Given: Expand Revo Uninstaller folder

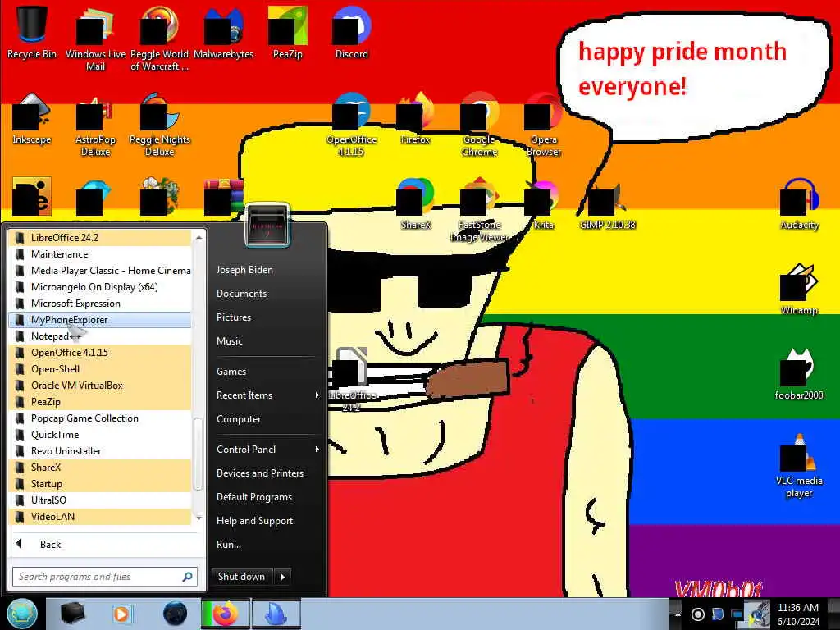Looking at the screenshot, I should 99,451.
